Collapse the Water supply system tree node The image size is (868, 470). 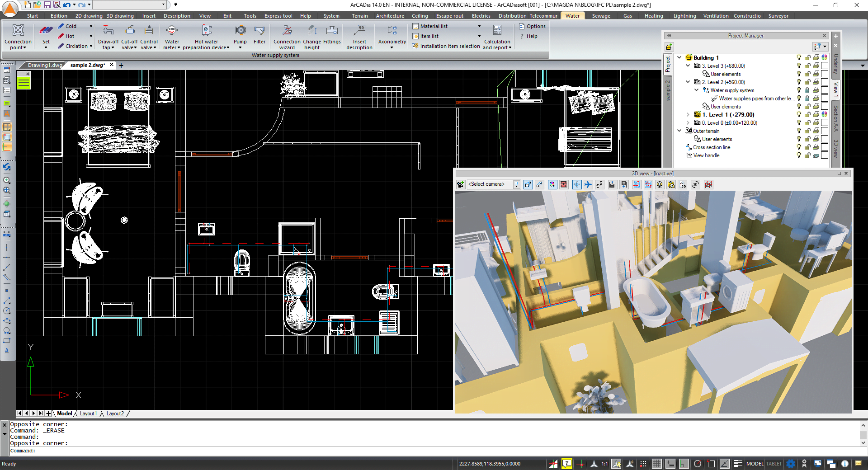(697, 90)
